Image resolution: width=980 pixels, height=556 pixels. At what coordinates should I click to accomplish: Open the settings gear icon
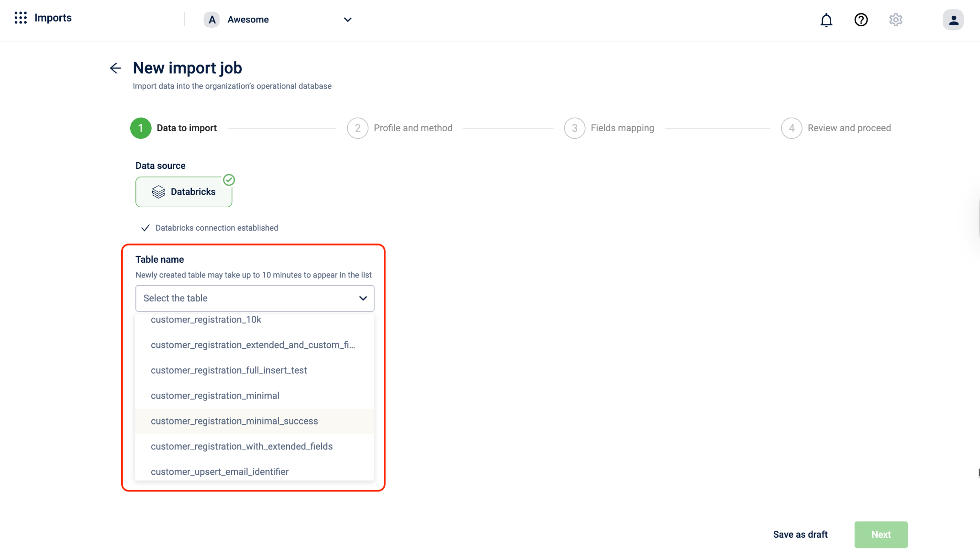[896, 20]
